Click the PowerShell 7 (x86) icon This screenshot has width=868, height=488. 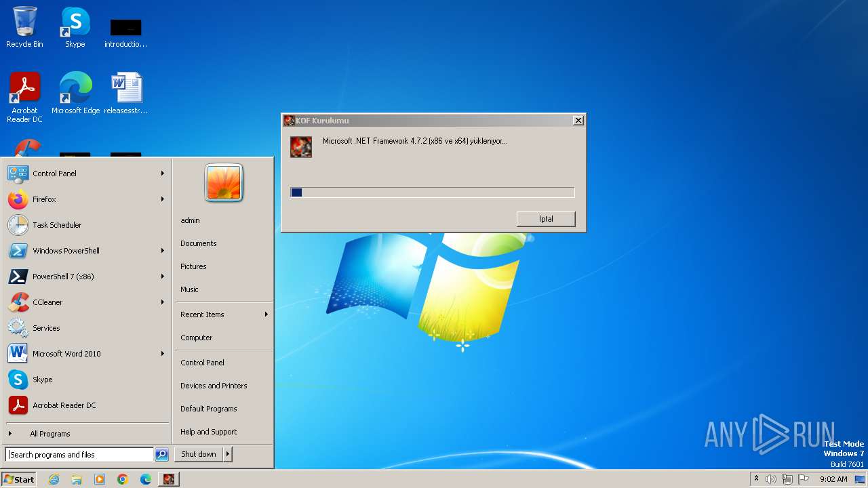18,277
